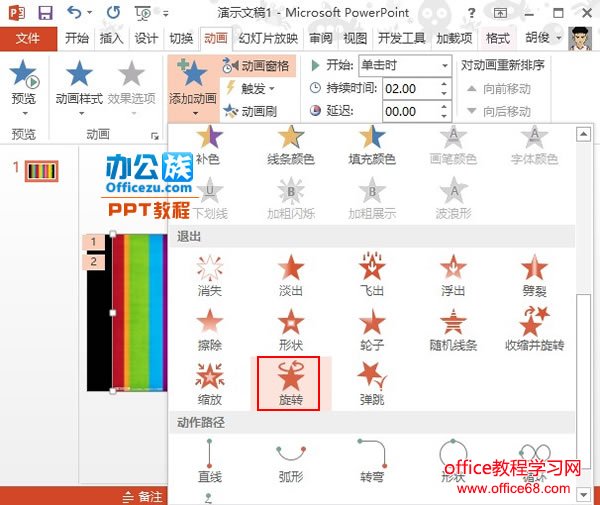Click the user profile picture

[580, 38]
